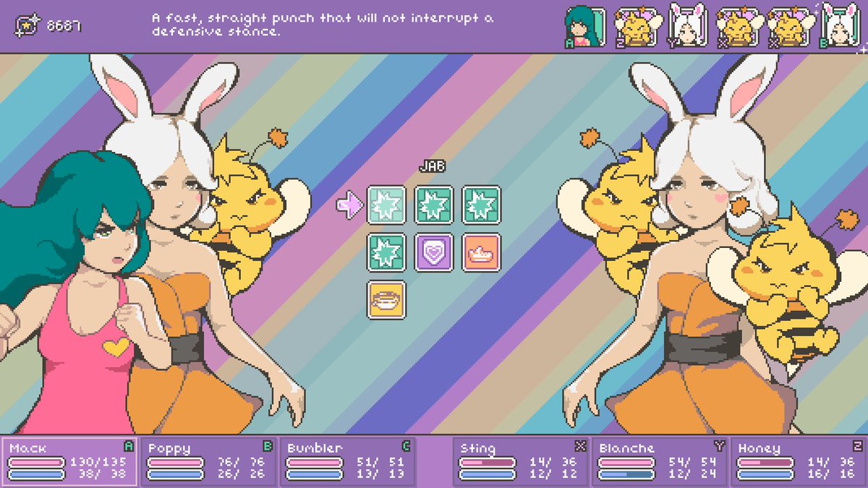Click Sting's pink health bar
The height and width of the screenshot is (488, 868).
488,462
